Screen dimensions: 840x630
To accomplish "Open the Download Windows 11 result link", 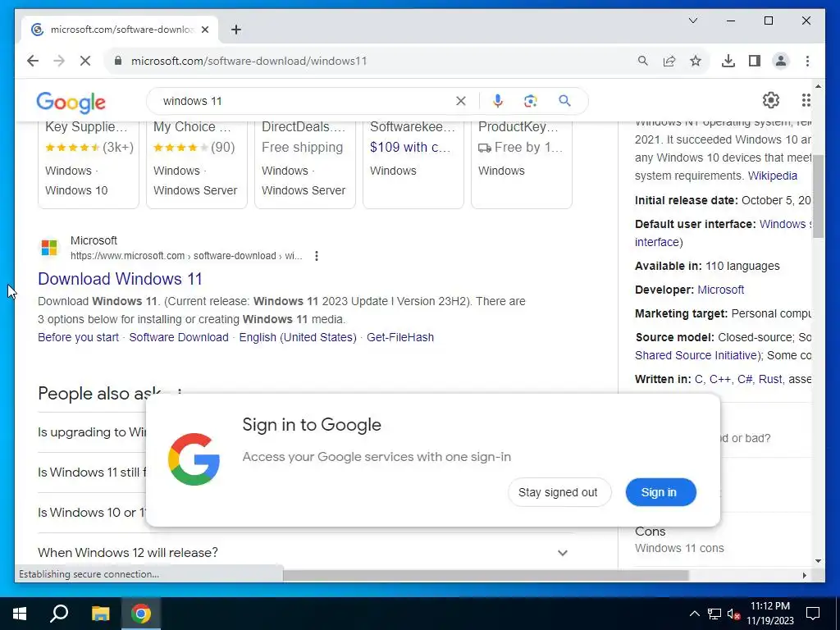I will point(120,279).
